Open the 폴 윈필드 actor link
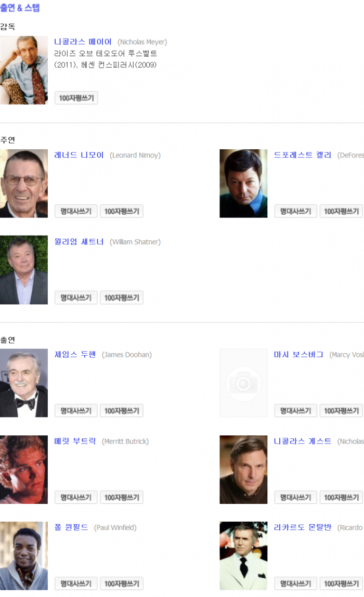This screenshot has width=364, height=597. 71,527
